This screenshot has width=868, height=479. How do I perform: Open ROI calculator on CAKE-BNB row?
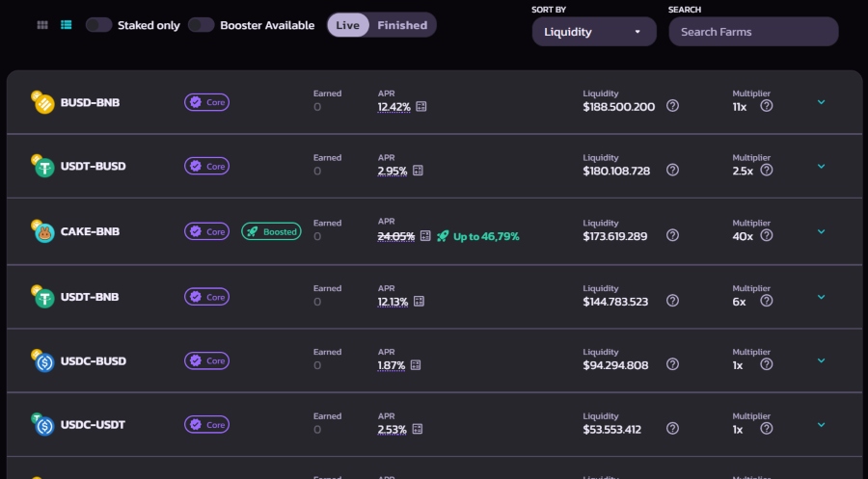(x=425, y=236)
